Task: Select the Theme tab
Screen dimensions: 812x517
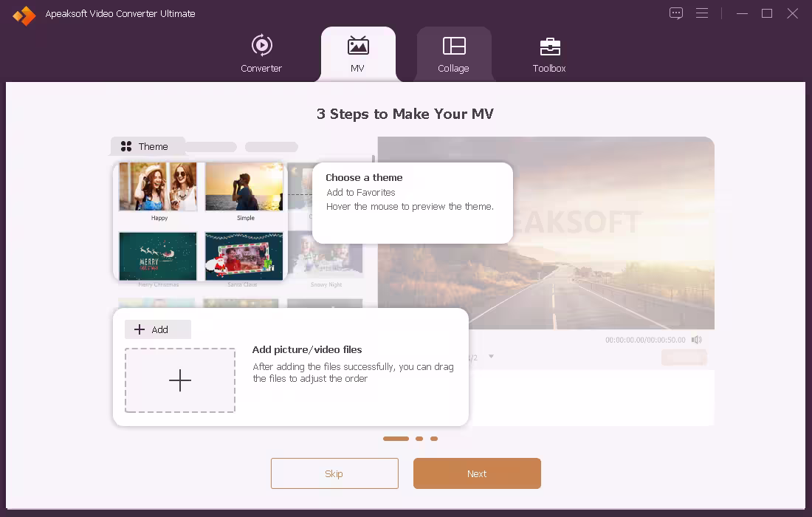Action: tap(148, 146)
